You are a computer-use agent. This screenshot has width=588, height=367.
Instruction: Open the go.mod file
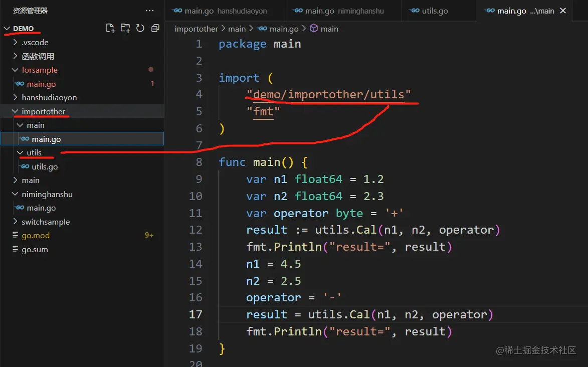tap(82, 235)
